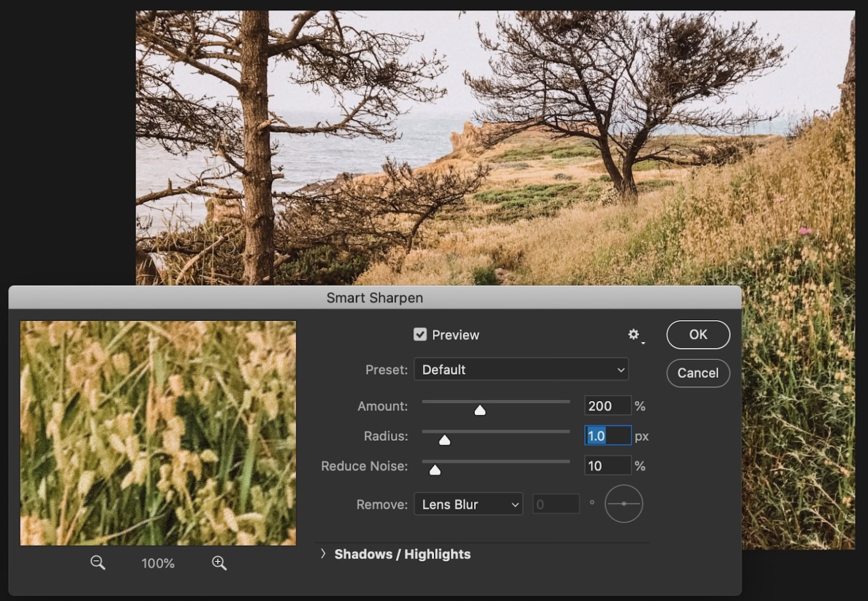Click the Radius slider handle
Image resolution: width=868 pixels, height=601 pixels.
[x=444, y=439]
